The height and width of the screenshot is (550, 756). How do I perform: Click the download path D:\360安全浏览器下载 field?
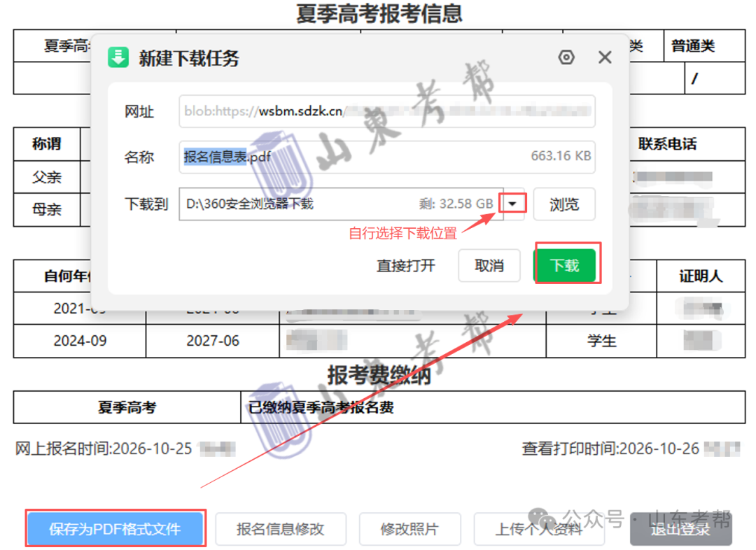[x=341, y=204]
